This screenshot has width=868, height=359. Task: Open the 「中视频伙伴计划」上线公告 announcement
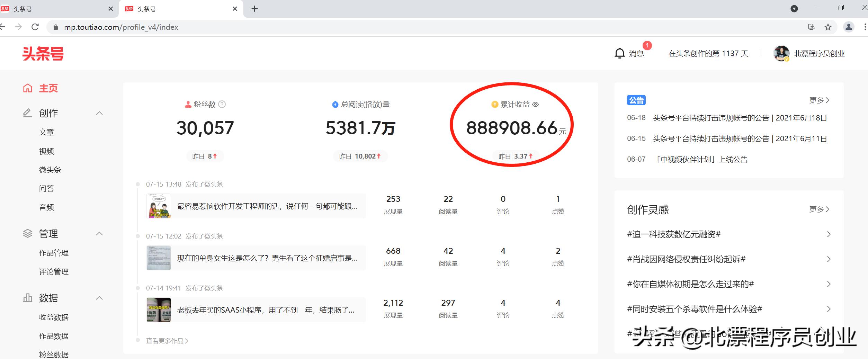[x=702, y=159]
